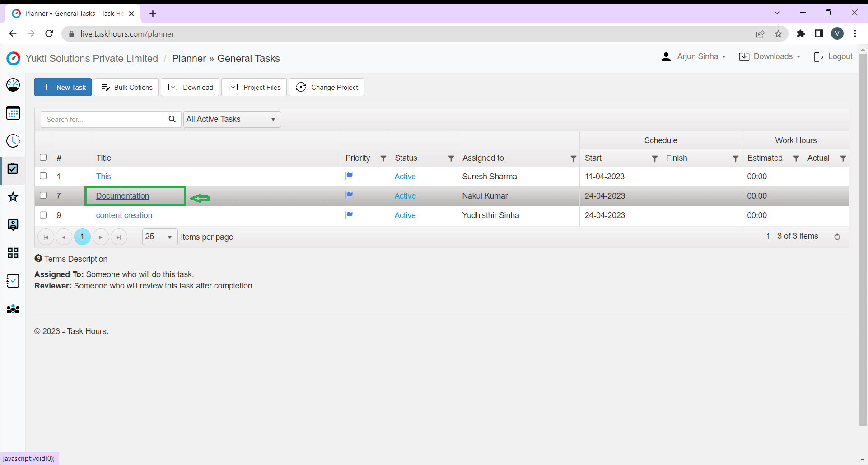Viewport: 868px width, 465px height.
Task: Click Nakul Kumar assignee cell
Action: 485,196
